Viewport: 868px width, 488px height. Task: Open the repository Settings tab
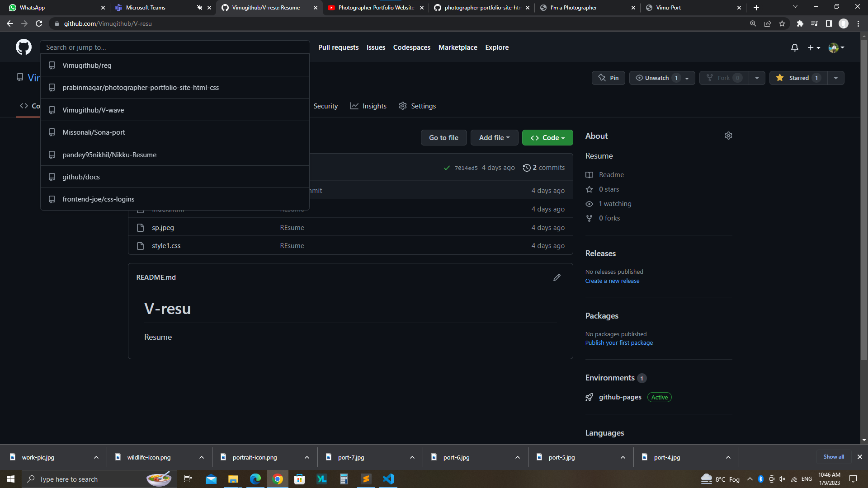[x=417, y=106]
